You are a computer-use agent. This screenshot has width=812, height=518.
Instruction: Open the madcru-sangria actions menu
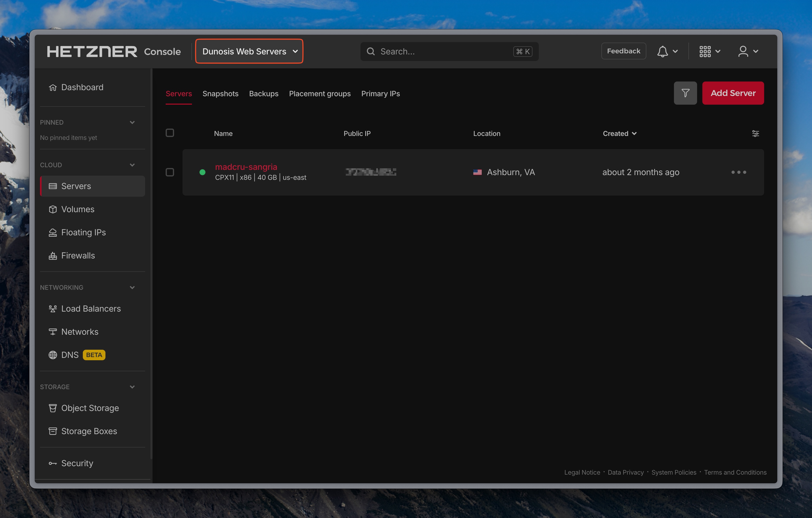[738, 172]
